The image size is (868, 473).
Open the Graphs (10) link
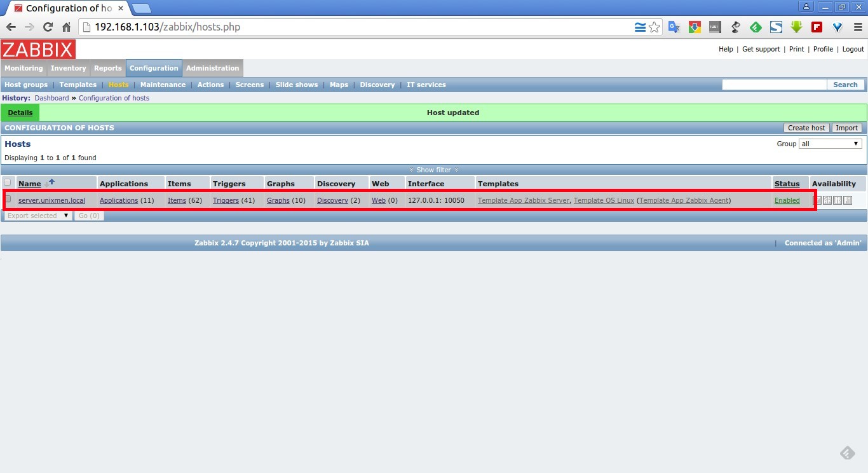tap(278, 200)
